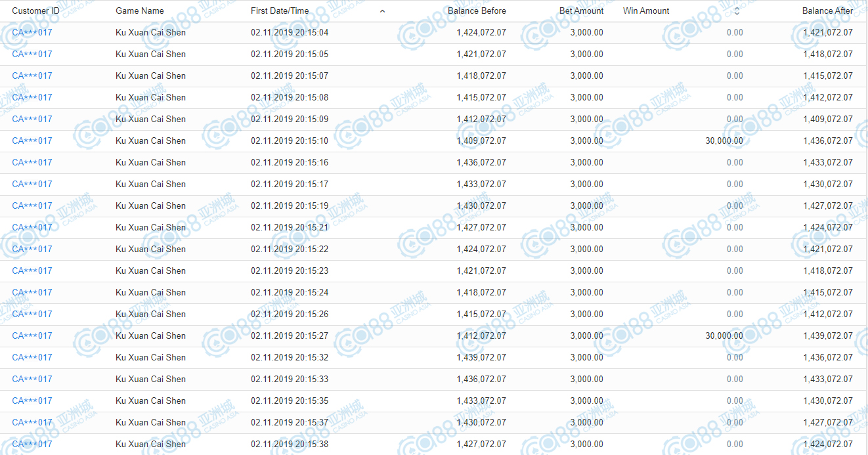Click the Win Amount column header
This screenshot has width=868, height=455.
tap(646, 11)
